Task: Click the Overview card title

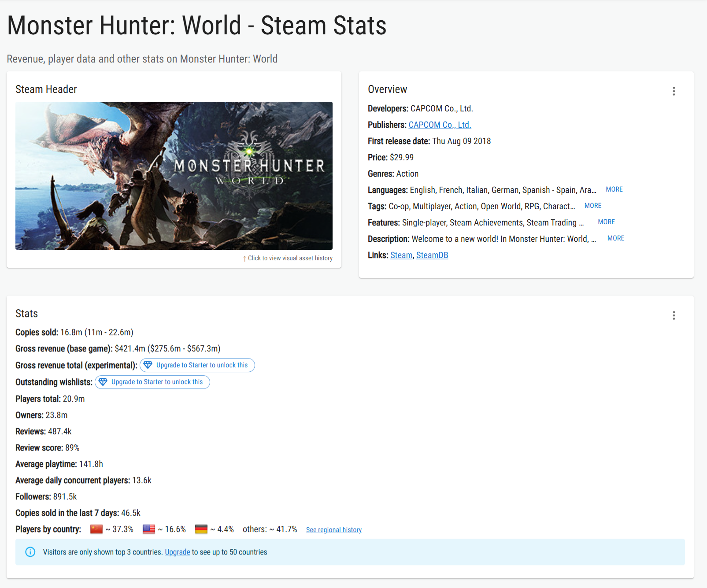Action: pyautogui.click(x=388, y=89)
